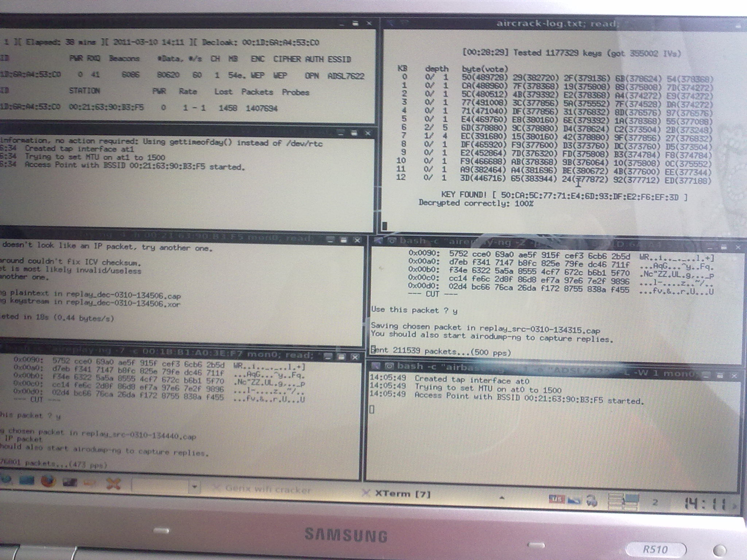Click the 'byte(vote)' header in aircrack
Screen dimensions: 747x560
pos(485,69)
